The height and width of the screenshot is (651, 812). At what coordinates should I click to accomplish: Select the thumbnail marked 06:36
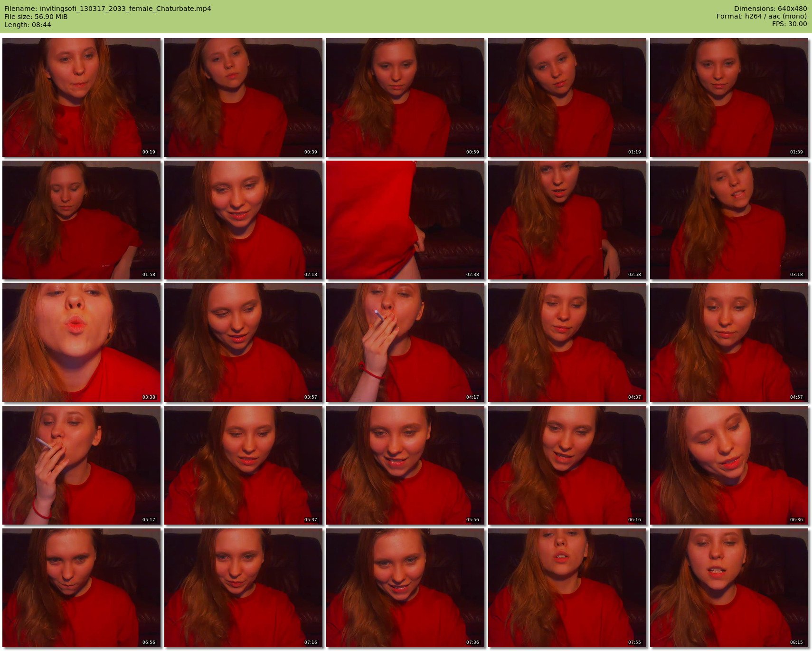point(729,465)
